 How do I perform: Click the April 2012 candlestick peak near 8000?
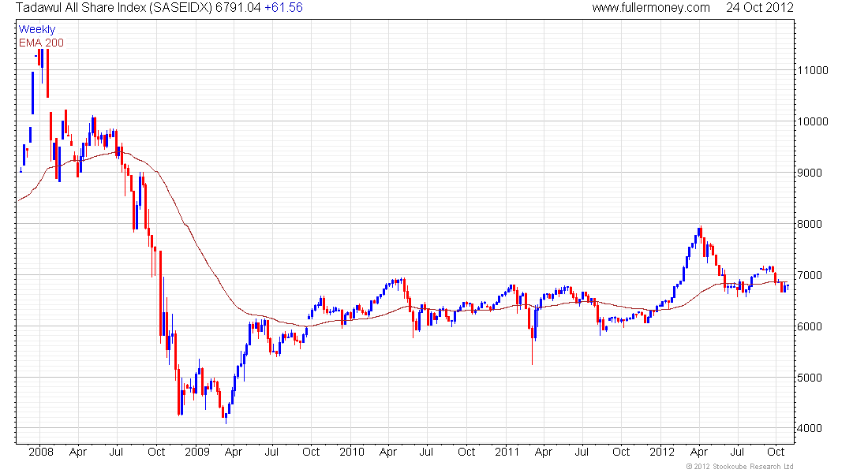point(700,231)
